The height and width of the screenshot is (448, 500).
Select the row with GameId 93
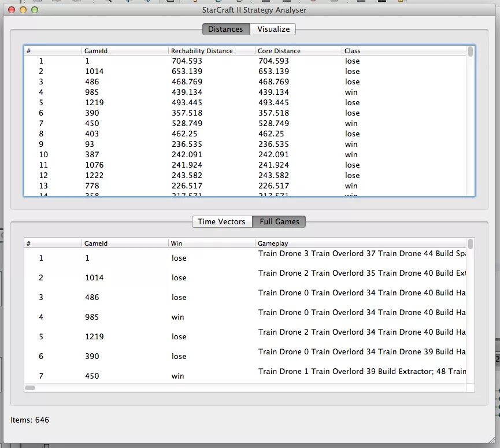pyautogui.click(x=245, y=144)
